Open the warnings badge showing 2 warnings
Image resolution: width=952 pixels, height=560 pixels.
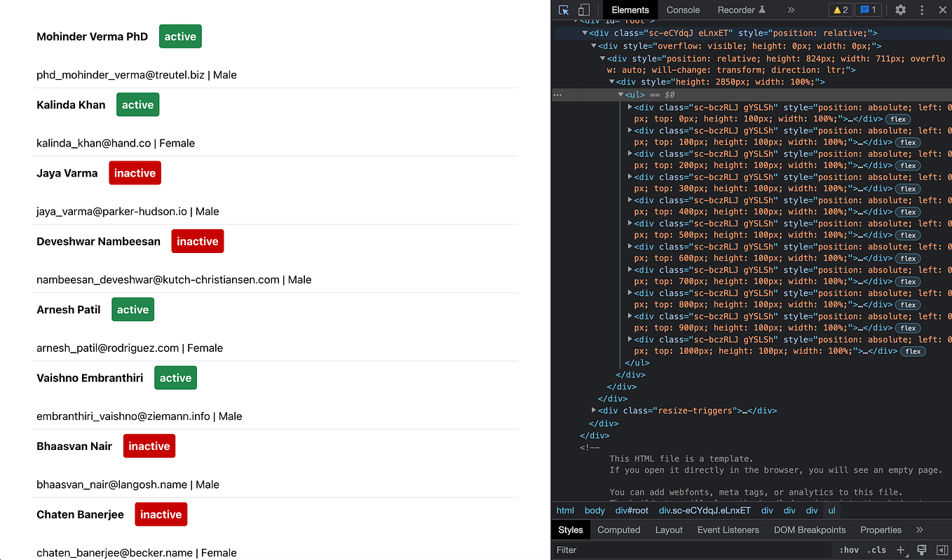pos(841,10)
